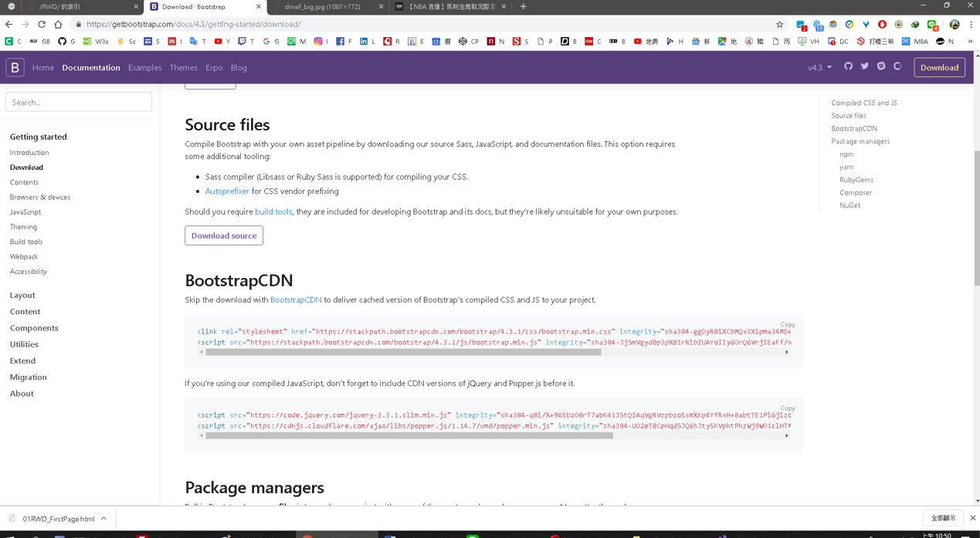Follow the BootstrapCDN inline link
Screen dimensions: 980x538
(296, 299)
